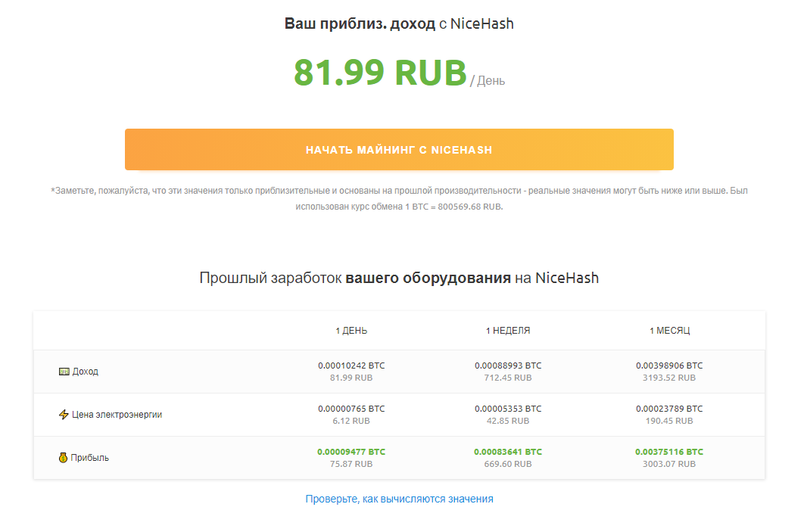Click the Прибыль row label
The width and height of the screenshot is (807, 532).
click(x=89, y=457)
